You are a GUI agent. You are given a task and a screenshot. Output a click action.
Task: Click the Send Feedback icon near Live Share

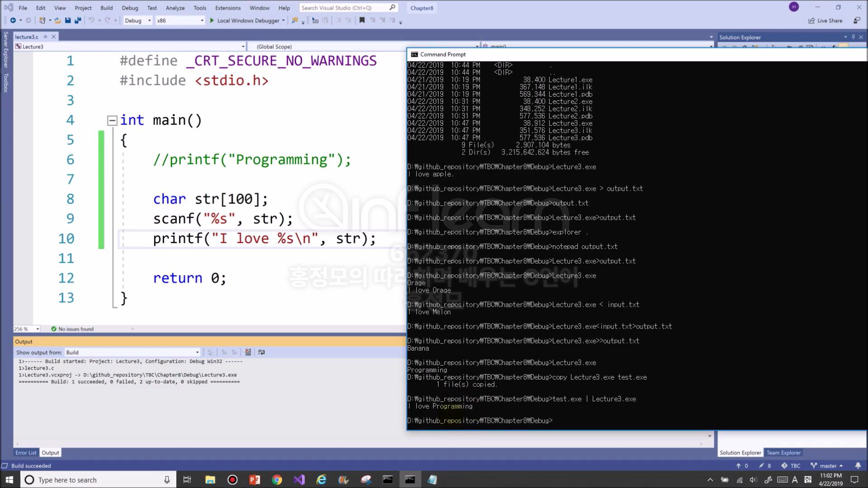857,20
